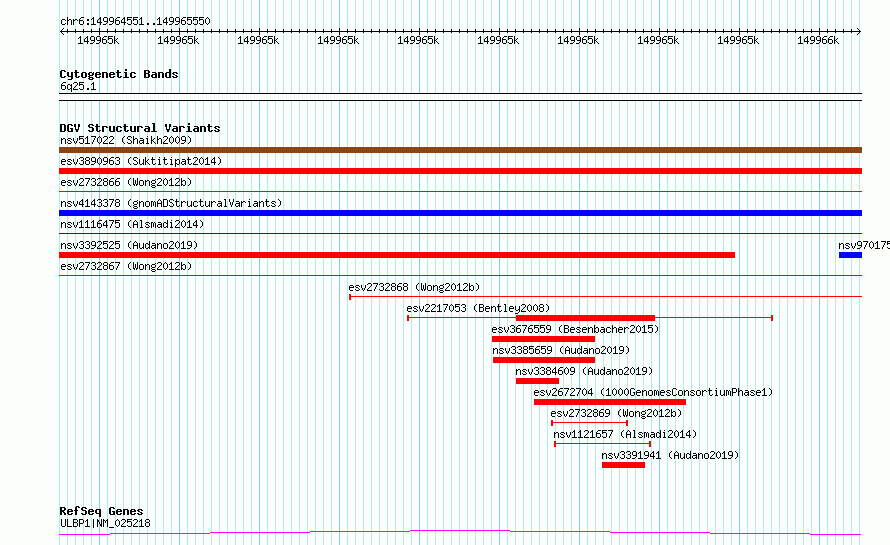The height and width of the screenshot is (545, 890).
Task: Select the thick red bar under esv2217053
Action: (585, 318)
